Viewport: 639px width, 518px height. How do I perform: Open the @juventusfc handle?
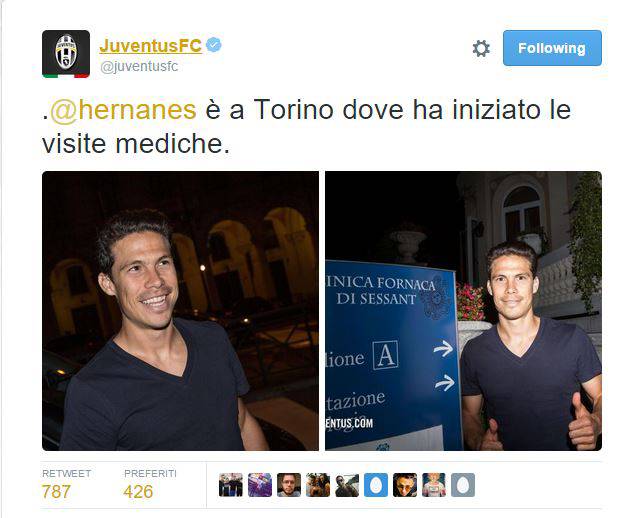139,66
